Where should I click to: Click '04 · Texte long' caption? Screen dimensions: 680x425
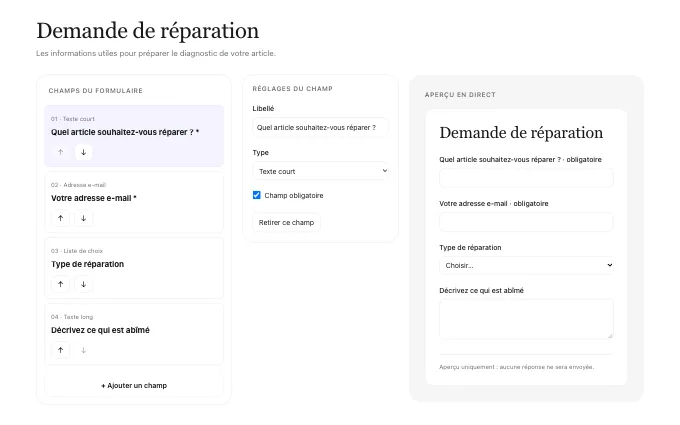(x=72, y=317)
